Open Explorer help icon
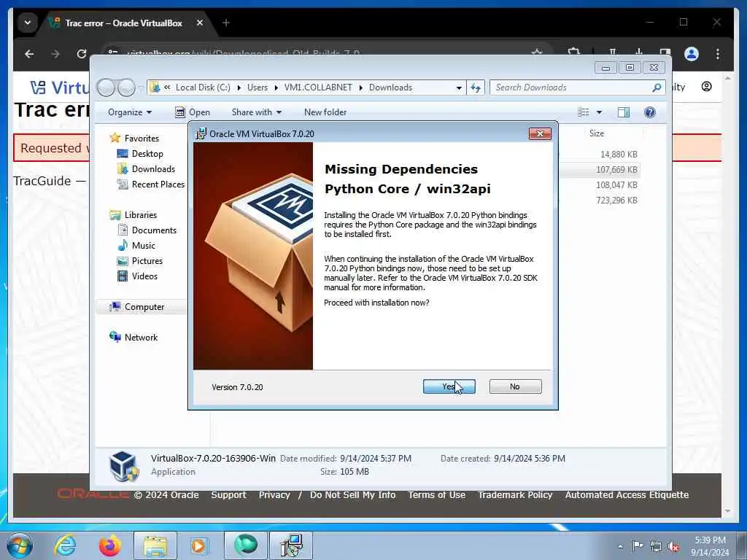Image resolution: width=747 pixels, height=560 pixels. (649, 112)
